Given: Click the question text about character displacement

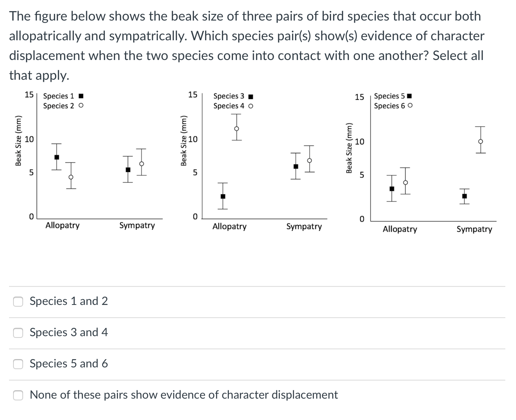Looking at the screenshot, I should click(x=246, y=45).
